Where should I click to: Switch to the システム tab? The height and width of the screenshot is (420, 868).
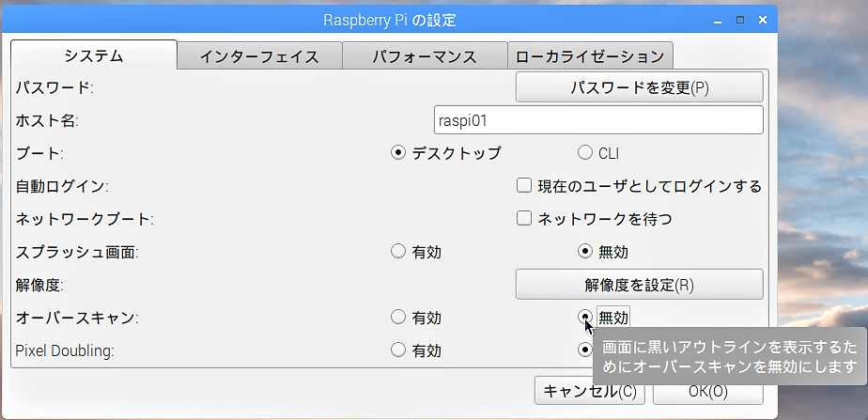pos(94,54)
